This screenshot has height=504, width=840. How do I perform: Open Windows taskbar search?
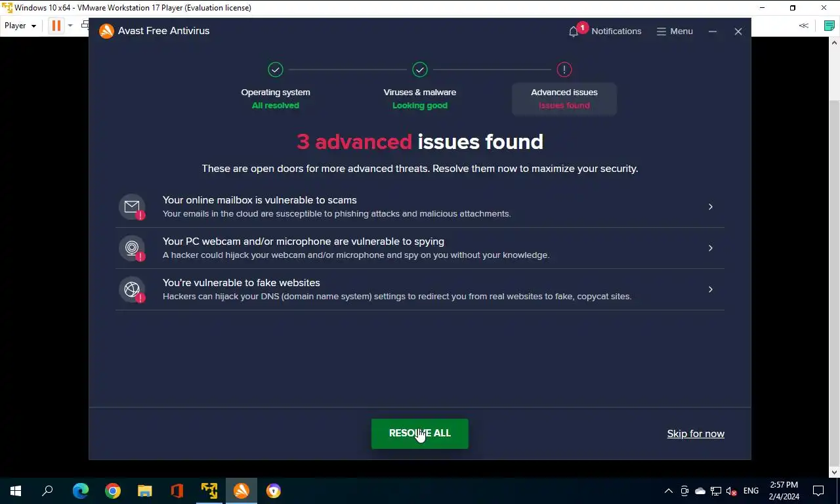(48, 491)
